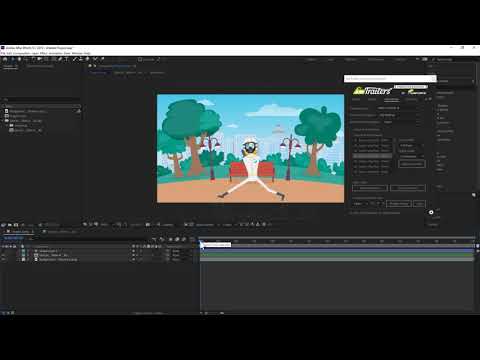The height and width of the screenshot is (360, 480).
Task: Select the Pan Behind anchor point tool
Action: click(47, 59)
